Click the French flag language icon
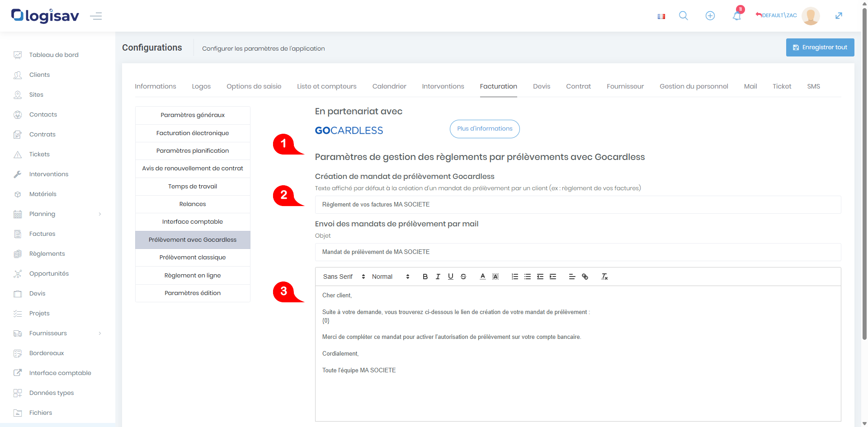This screenshot has width=868, height=427. 661,16
